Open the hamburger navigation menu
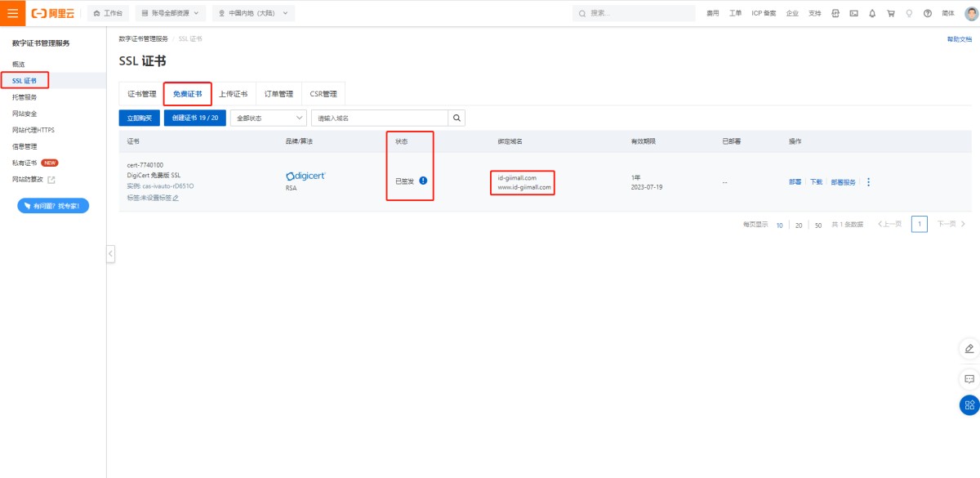Screen dimensions: 980x478 point(12,13)
